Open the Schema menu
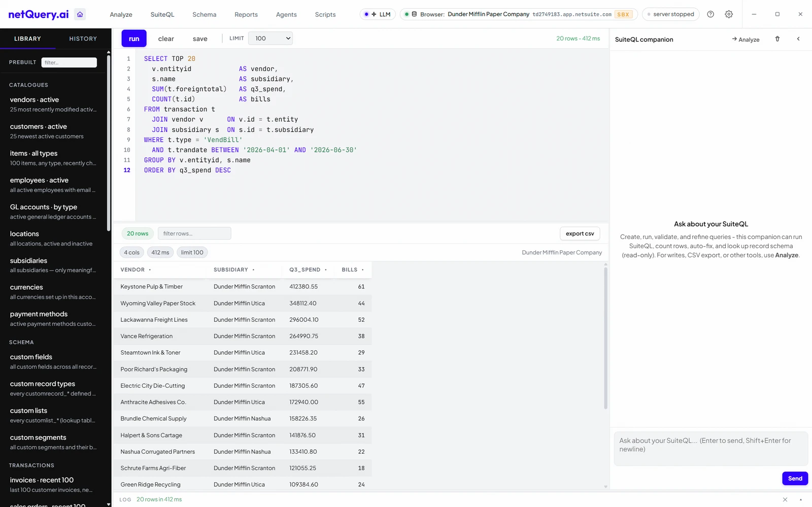This screenshot has width=812, height=507. (204, 14)
